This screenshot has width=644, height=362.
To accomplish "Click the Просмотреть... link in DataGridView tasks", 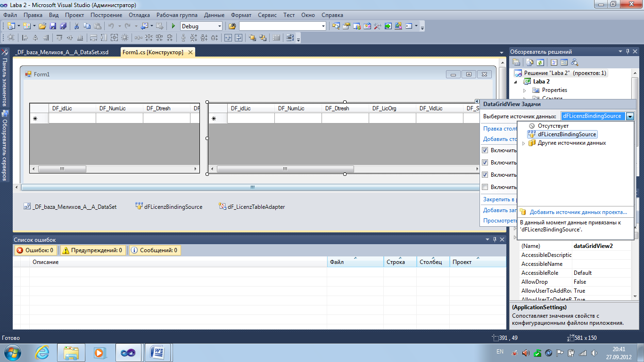I will (500, 221).
